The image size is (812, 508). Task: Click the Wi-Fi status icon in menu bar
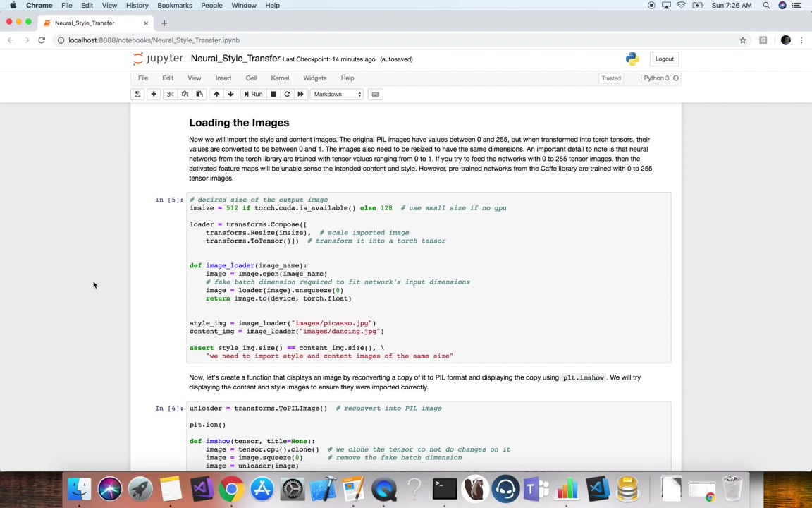pyautogui.click(x=682, y=5)
